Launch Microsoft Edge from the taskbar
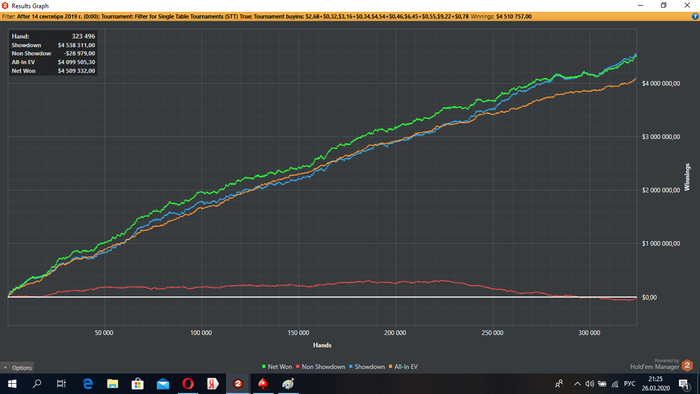Screen dimensions: 700x394 tap(88, 384)
